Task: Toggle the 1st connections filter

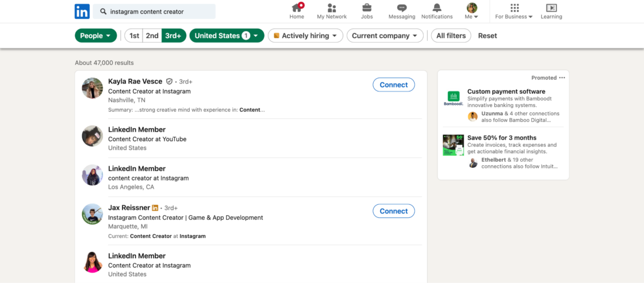Action: click(x=134, y=36)
